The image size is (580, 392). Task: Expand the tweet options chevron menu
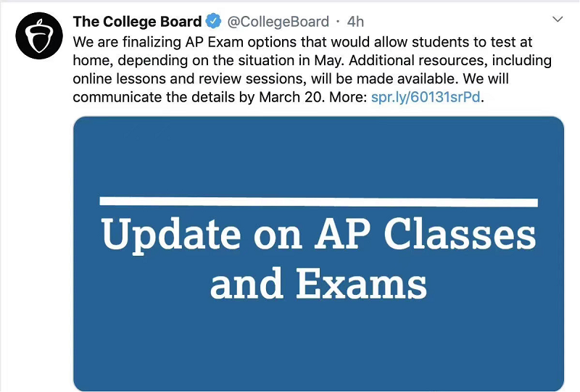click(x=558, y=19)
